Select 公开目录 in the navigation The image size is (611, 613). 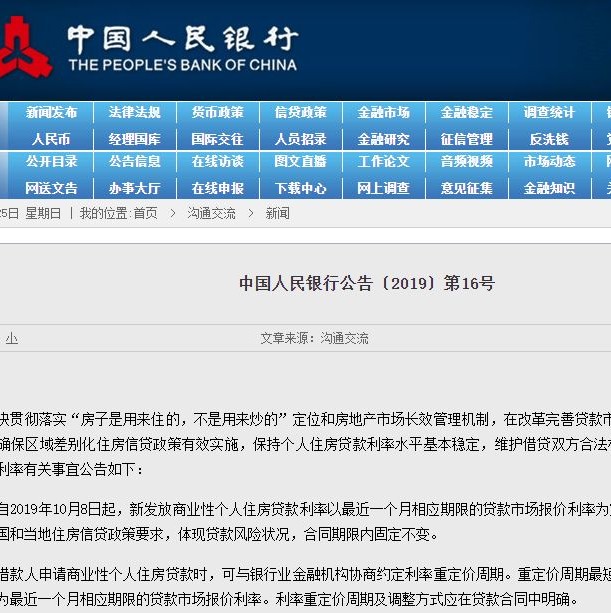51,161
